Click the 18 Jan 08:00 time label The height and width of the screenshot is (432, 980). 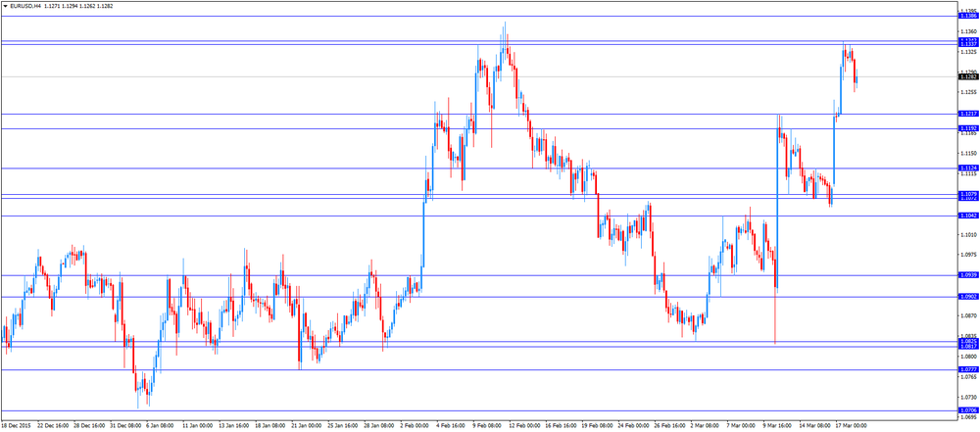pyautogui.click(x=269, y=426)
